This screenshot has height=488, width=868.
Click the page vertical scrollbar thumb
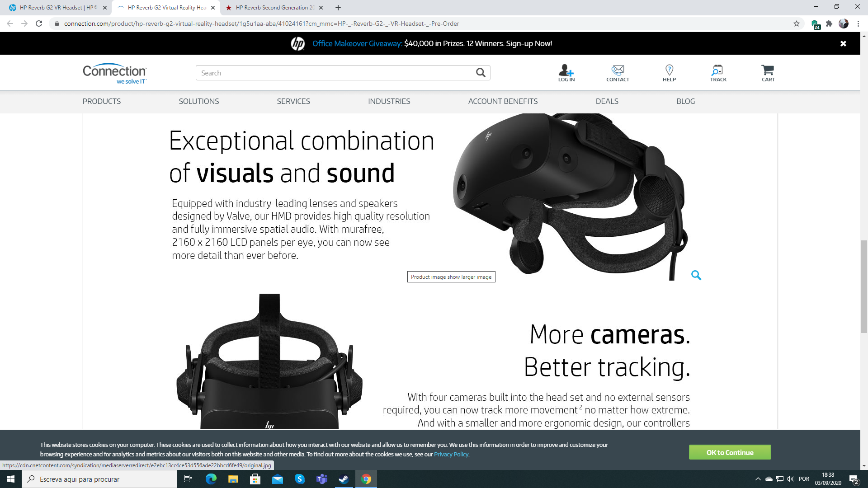pyautogui.click(x=864, y=287)
